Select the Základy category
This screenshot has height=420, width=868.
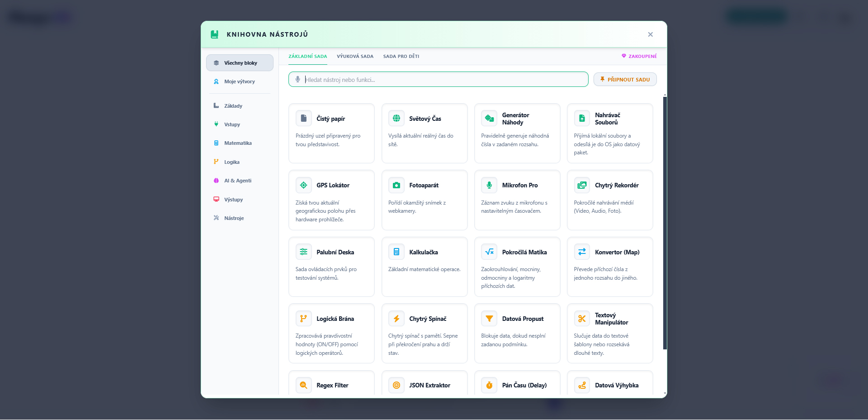[x=240, y=106]
